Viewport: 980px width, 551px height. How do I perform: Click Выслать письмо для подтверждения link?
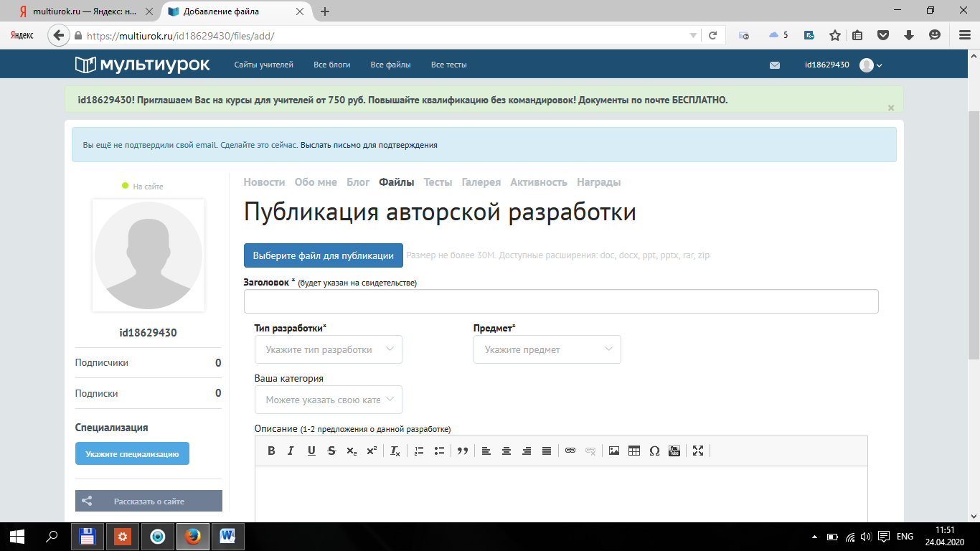[369, 145]
